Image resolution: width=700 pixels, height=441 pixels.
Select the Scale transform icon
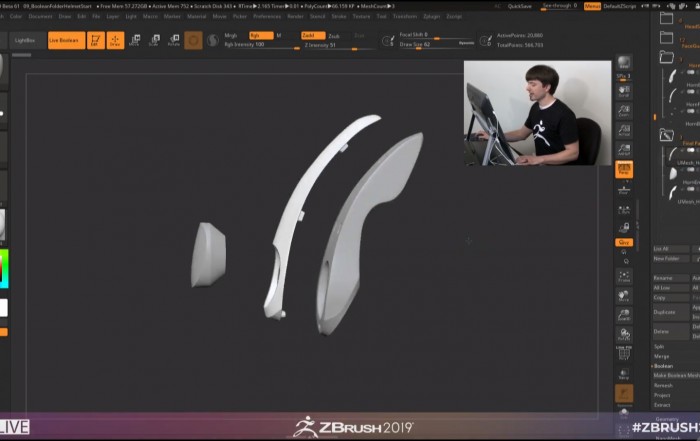pos(154,40)
